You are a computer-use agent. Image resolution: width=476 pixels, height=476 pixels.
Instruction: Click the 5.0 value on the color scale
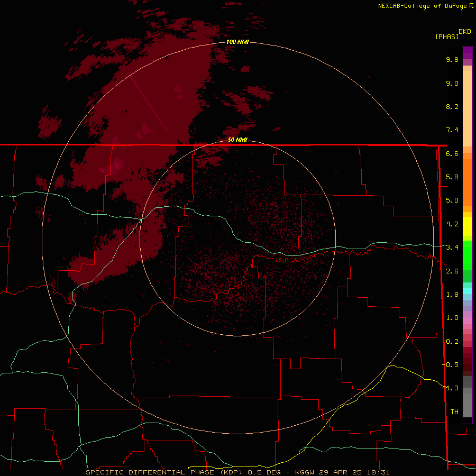452,200
